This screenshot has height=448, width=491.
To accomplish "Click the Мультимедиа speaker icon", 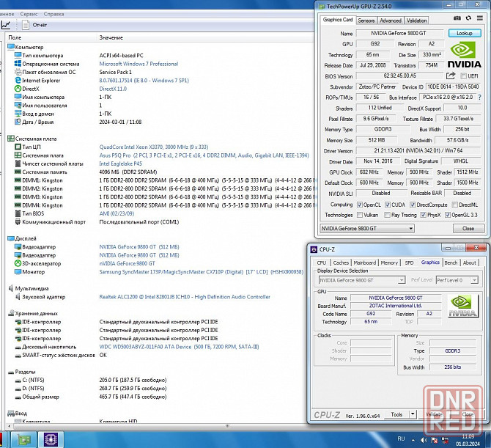I will pyautogui.click(x=11, y=288).
